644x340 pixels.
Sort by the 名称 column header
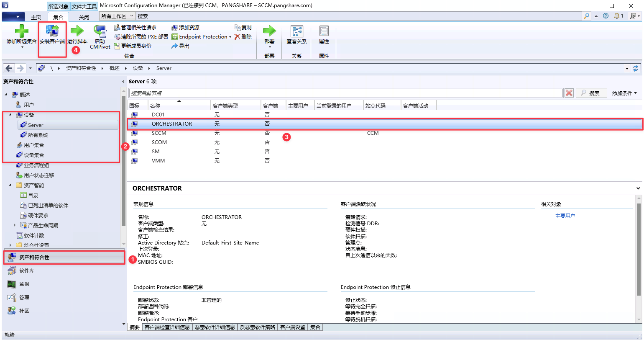(179, 106)
